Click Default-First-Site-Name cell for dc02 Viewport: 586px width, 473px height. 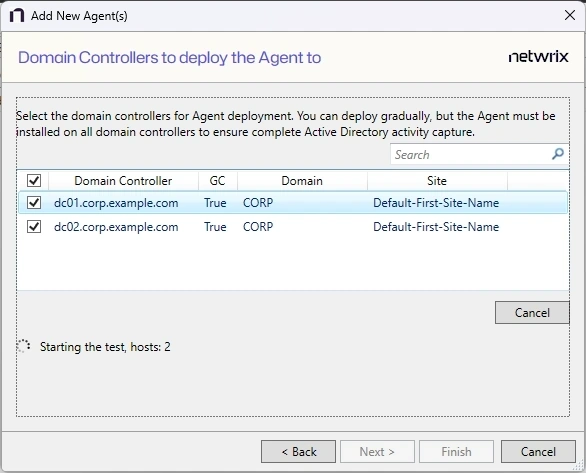[x=436, y=227]
